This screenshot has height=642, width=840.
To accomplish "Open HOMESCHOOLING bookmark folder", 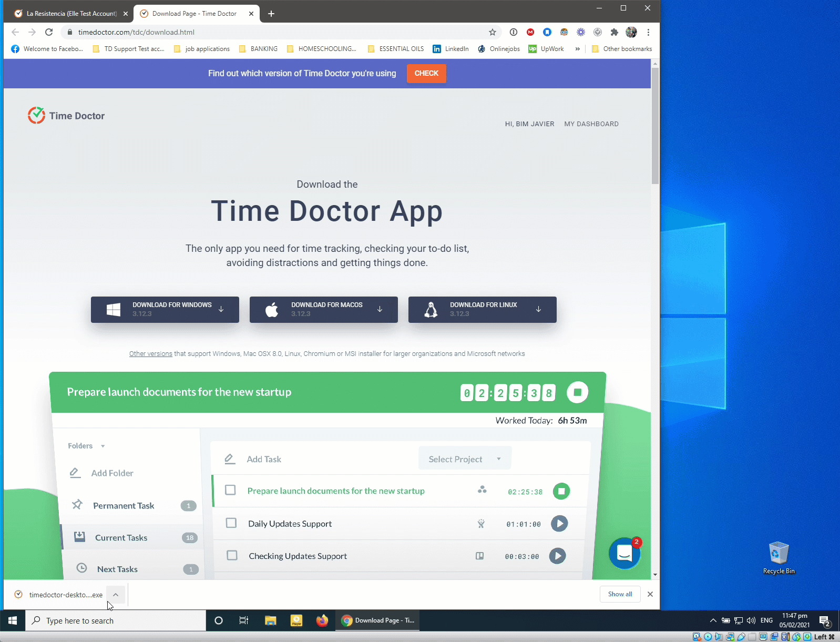I will pyautogui.click(x=322, y=49).
